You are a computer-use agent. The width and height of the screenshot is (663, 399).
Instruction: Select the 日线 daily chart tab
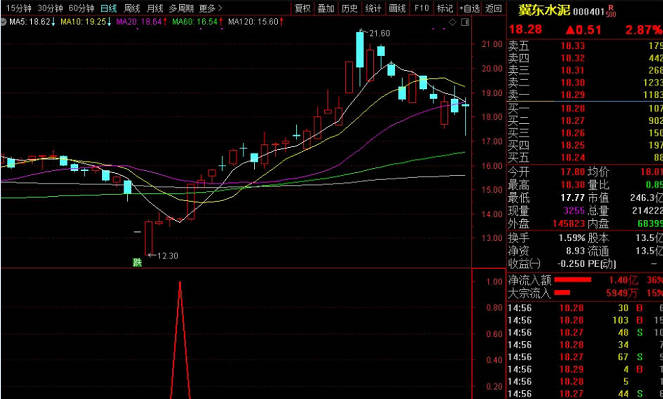[x=109, y=8]
